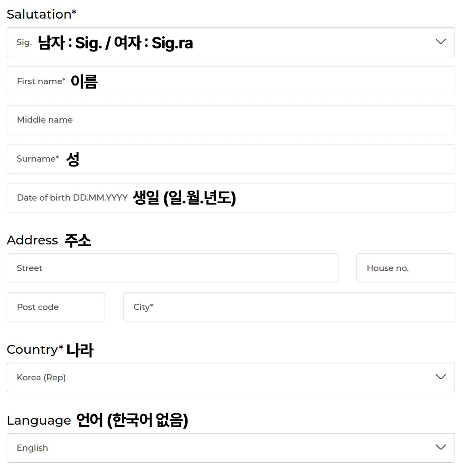Image resolution: width=463 pixels, height=476 pixels.
Task: Click into the Middle name field
Action: click(230, 120)
